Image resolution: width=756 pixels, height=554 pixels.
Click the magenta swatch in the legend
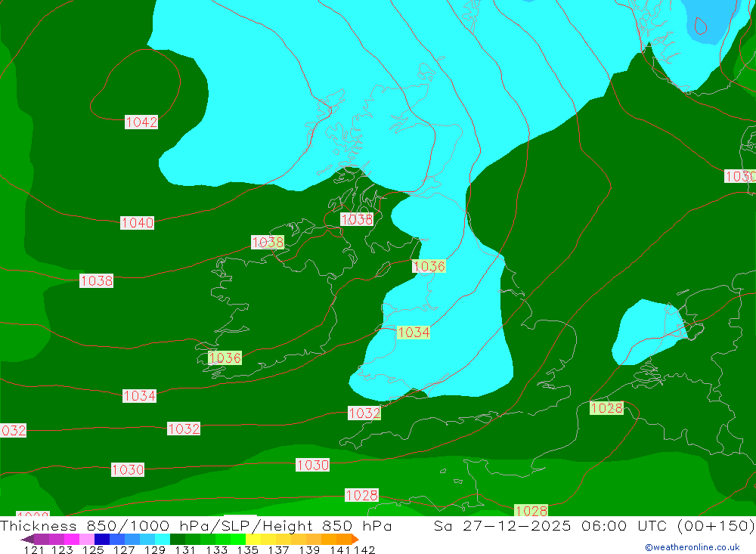pos(71,539)
